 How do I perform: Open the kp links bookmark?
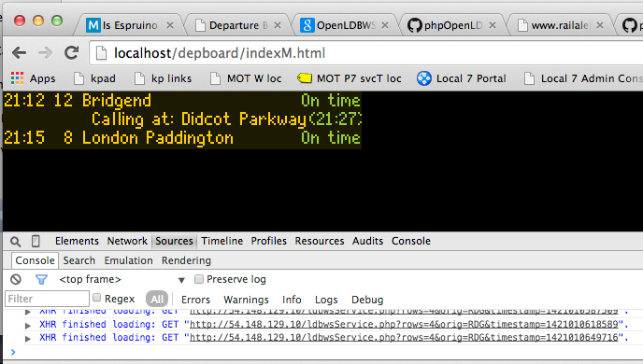(x=164, y=78)
